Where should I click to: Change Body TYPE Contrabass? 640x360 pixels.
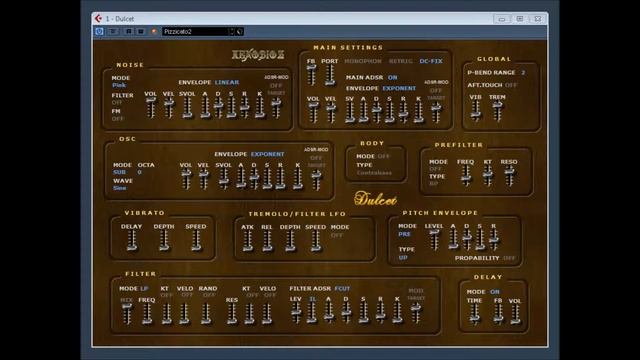tap(374, 173)
